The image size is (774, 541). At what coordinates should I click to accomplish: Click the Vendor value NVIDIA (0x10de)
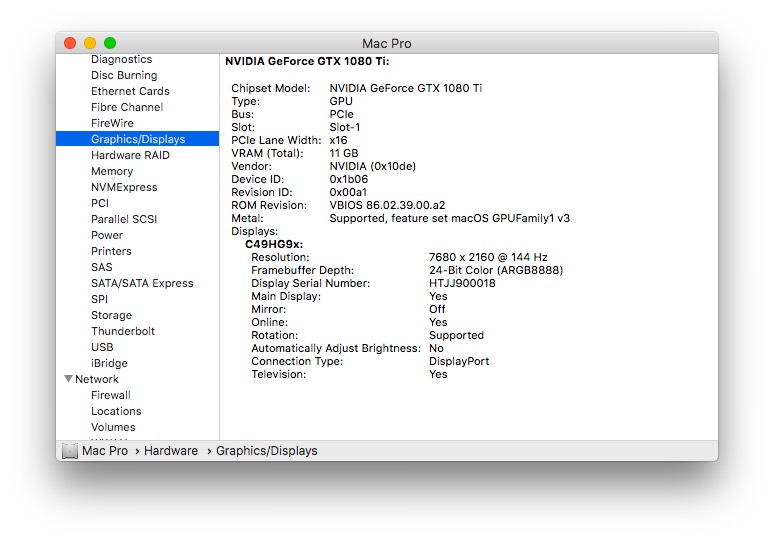coord(373,166)
